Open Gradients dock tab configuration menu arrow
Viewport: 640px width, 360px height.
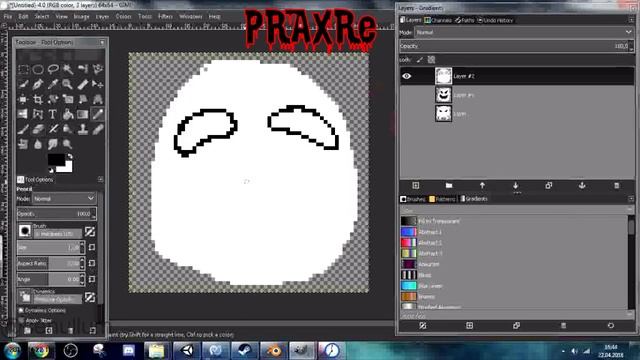(631, 199)
